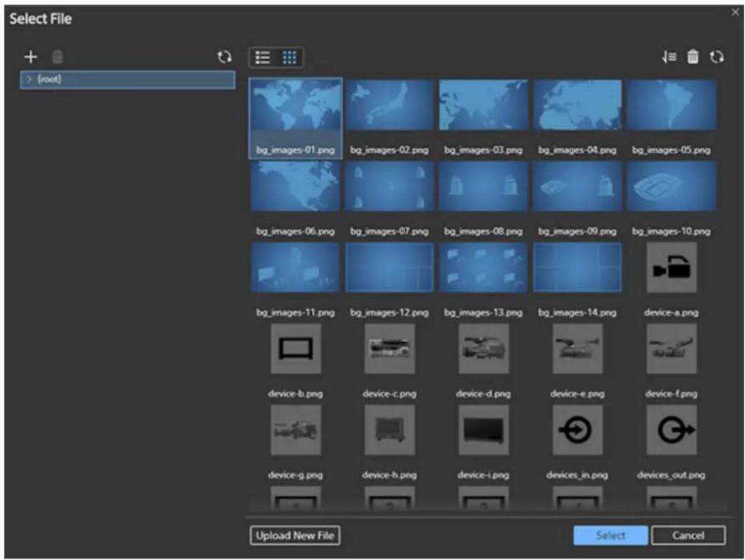Select bg_images-01.png world map thumbnail

[x=296, y=105]
